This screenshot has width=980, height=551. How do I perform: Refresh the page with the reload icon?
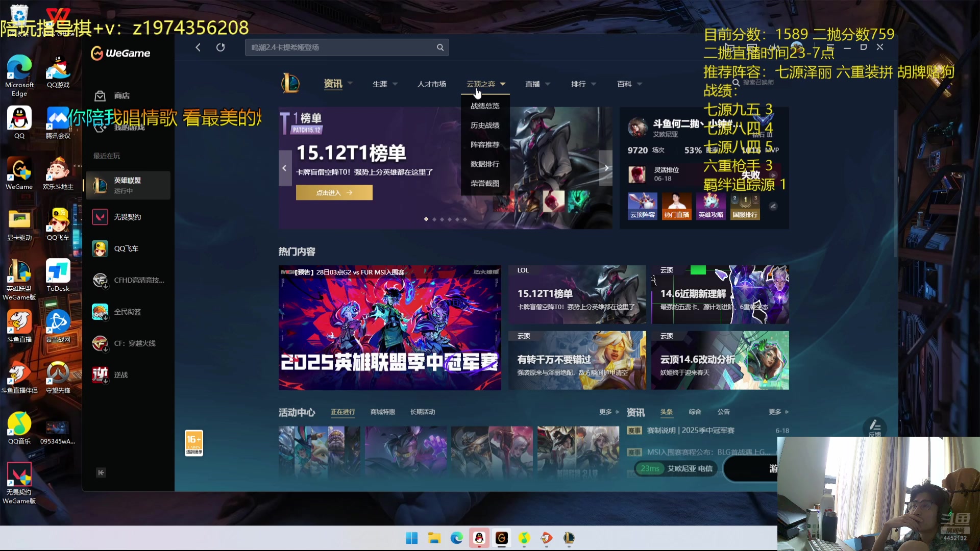[220, 47]
